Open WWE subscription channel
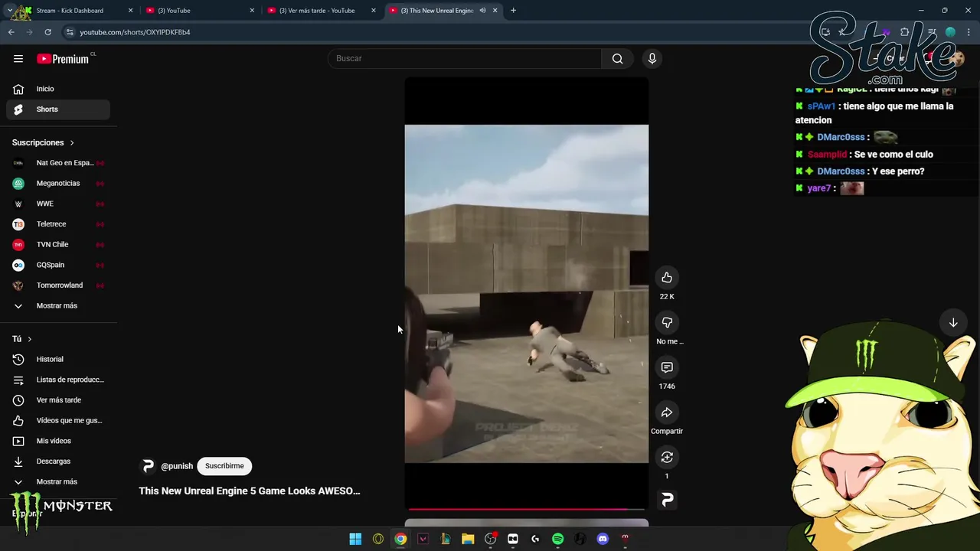Screen dimensions: 980x551 [58, 204]
